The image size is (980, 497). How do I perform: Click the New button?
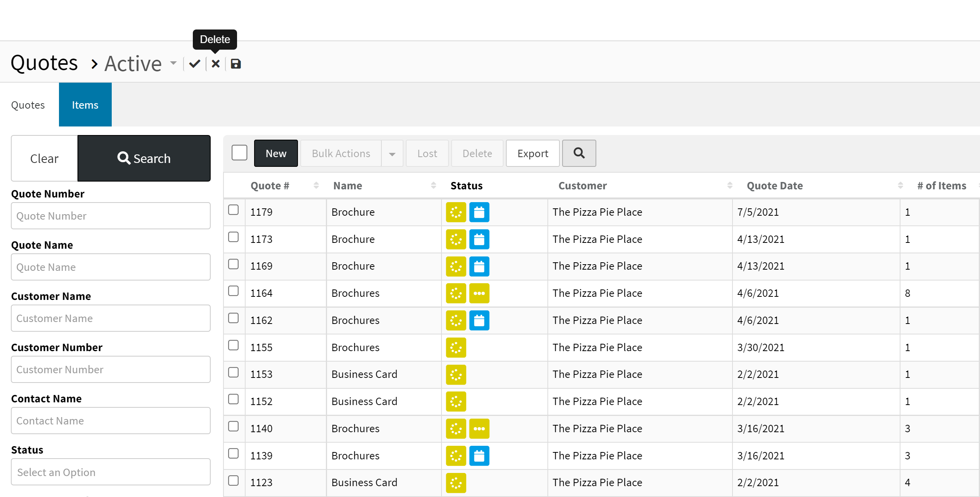pyautogui.click(x=276, y=153)
